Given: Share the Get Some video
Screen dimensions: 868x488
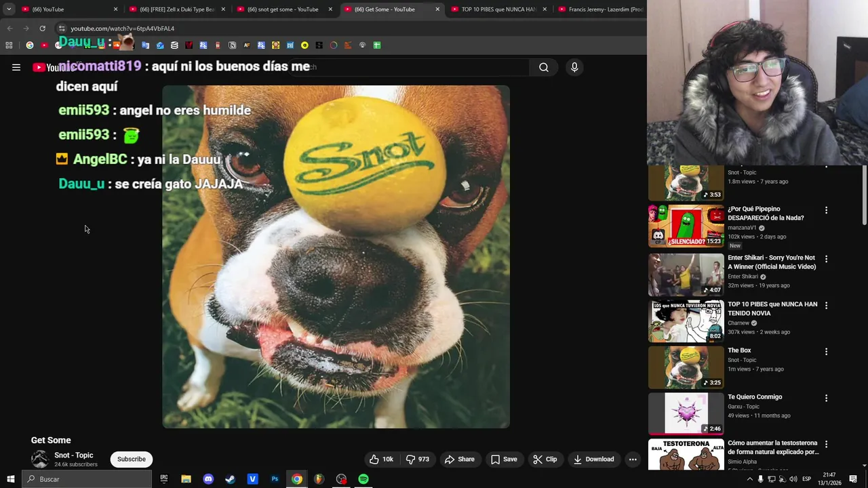Looking at the screenshot, I should coord(459,459).
